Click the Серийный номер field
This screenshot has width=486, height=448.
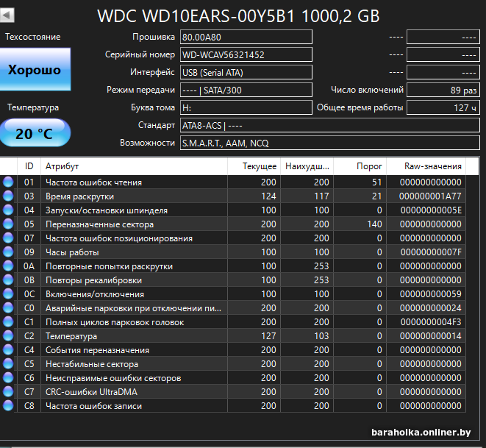click(246, 54)
